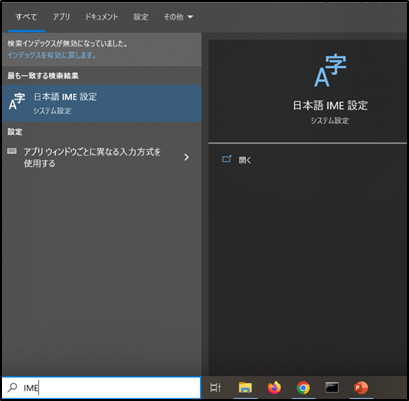This screenshot has width=409, height=401.
Task: Switch to the ドキュメント tab
Action: tap(101, 17)
